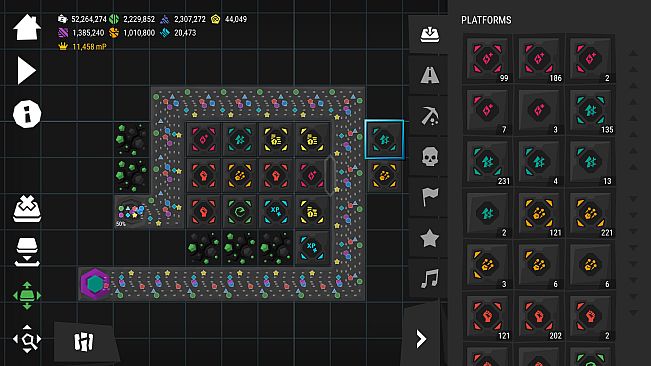Click the magnifier zoom-and-center icon
Screen dimensions: 651x366
point(27,339)
